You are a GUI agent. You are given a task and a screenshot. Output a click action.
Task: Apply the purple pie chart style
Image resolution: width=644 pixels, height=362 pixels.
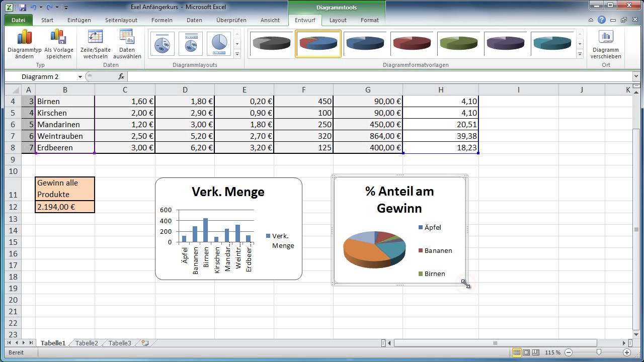[x=505, y=44]
